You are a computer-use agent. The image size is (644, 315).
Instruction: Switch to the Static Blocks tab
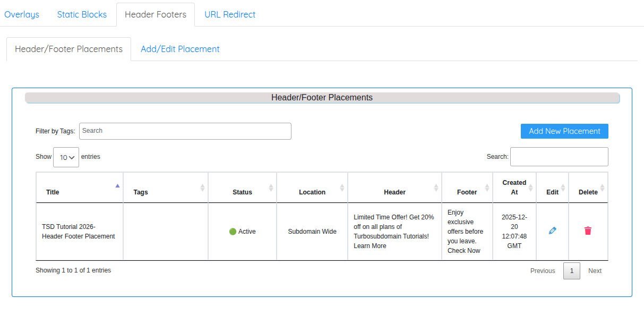[82, 14]
